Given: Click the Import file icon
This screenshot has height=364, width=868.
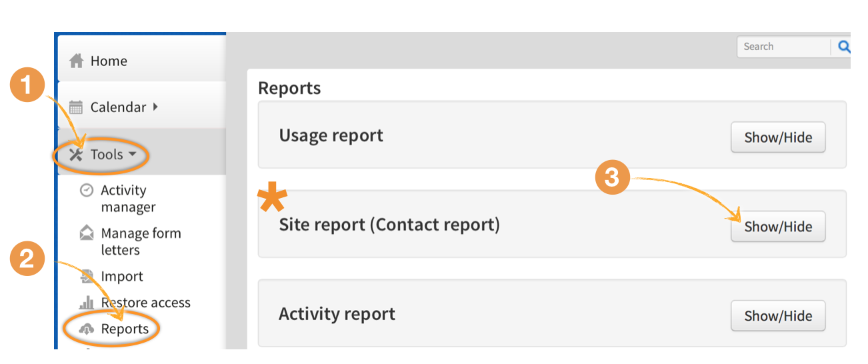Looking at the screenshot, I should coord(87,276).
